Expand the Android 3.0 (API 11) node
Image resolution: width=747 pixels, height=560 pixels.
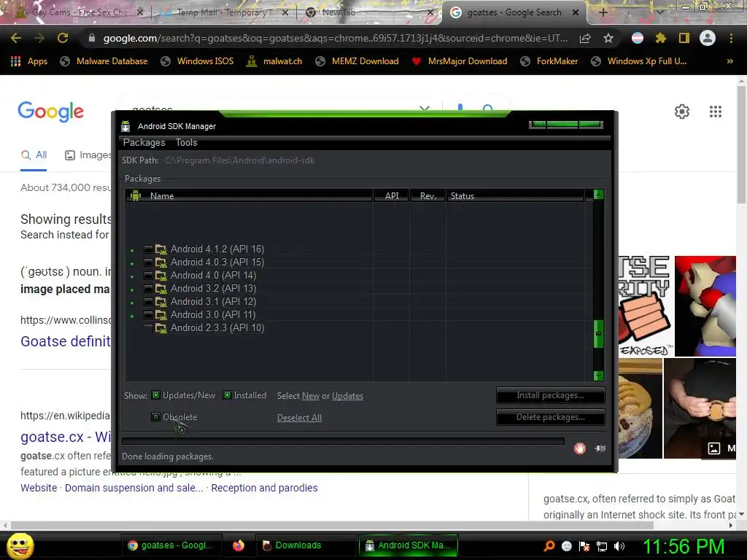(x=132, y=316)
